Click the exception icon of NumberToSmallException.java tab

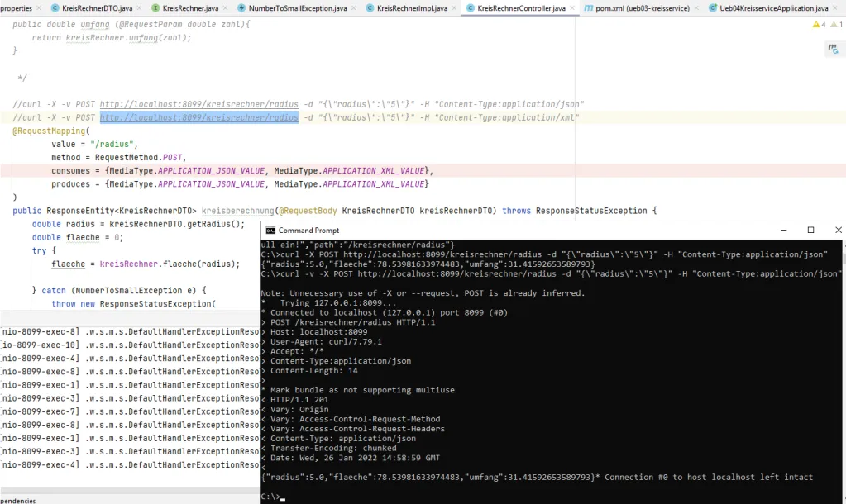click(241, 8)
